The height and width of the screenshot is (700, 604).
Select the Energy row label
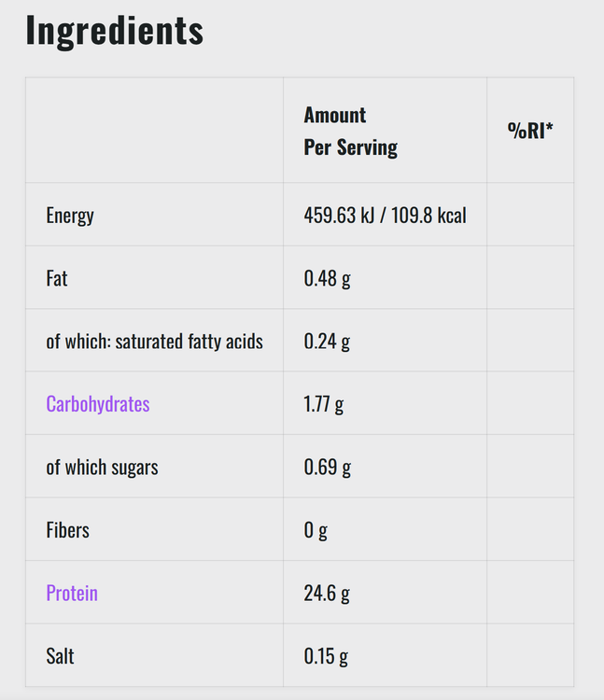[x=70, y=216]
